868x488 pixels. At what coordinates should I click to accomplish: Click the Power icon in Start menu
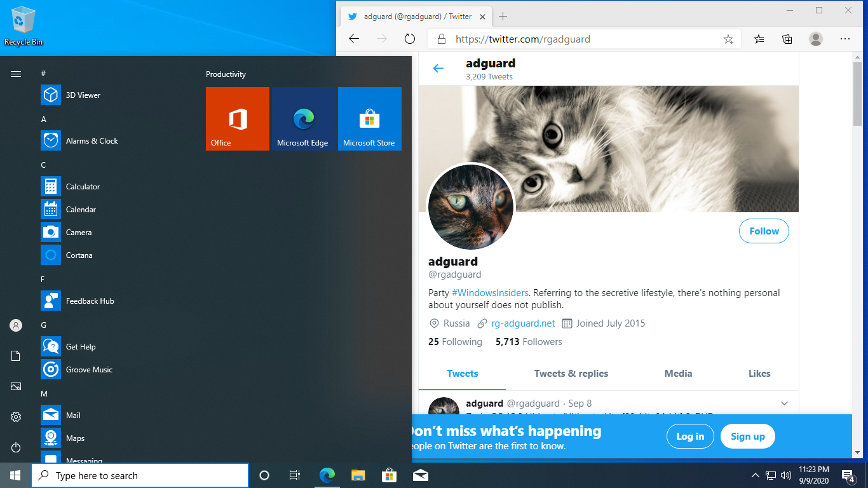point(16,447)
